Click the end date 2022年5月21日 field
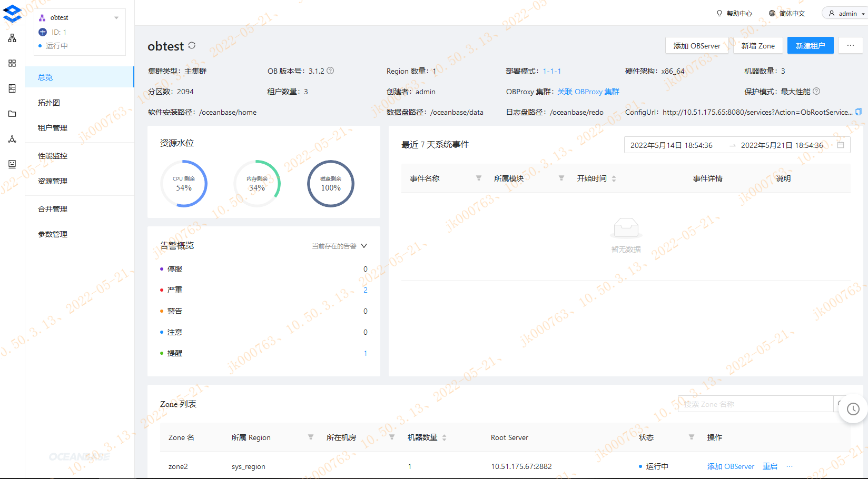The width and height of the screenshot is (868, 479). [782, 145]
